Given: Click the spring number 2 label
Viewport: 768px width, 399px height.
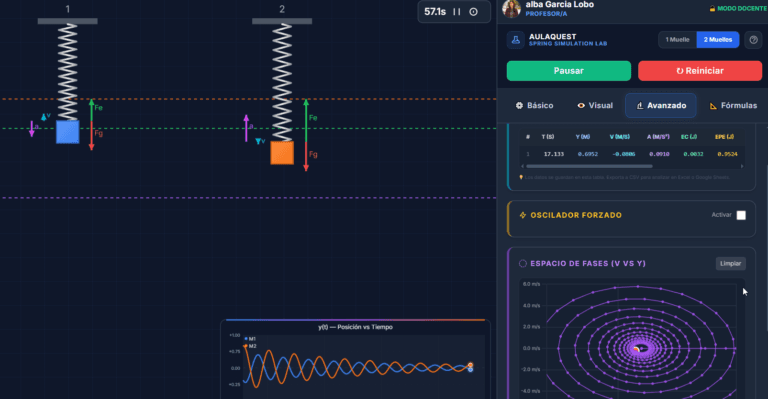Looking at the screenshot, I should pos(282,9).
